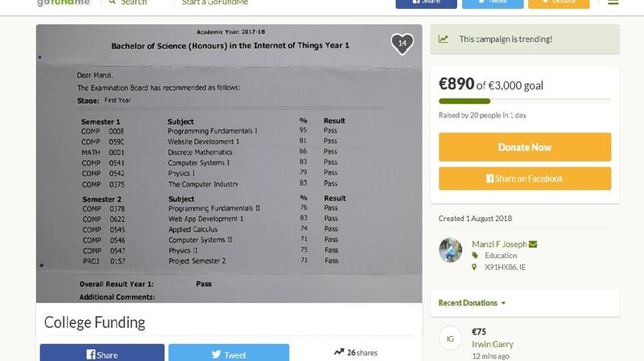Click the location pin icon beside X91HX86

tap(475, 267)
